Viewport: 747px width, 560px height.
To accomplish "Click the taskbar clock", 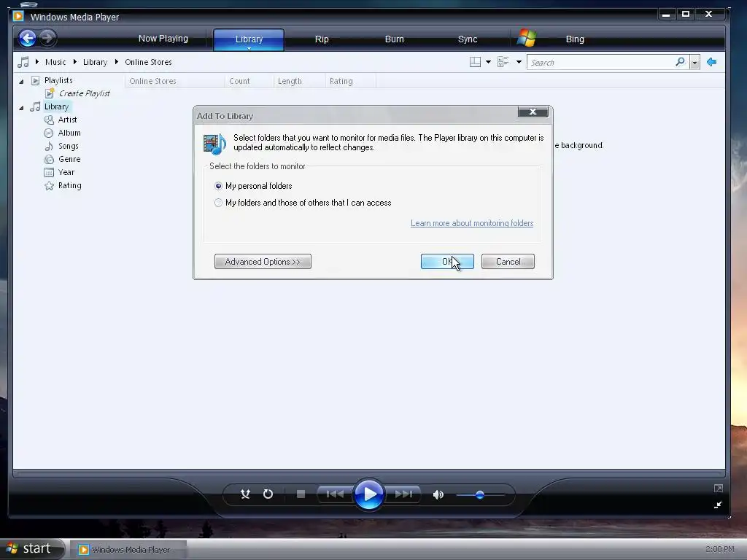I will [x=719, y=549].
